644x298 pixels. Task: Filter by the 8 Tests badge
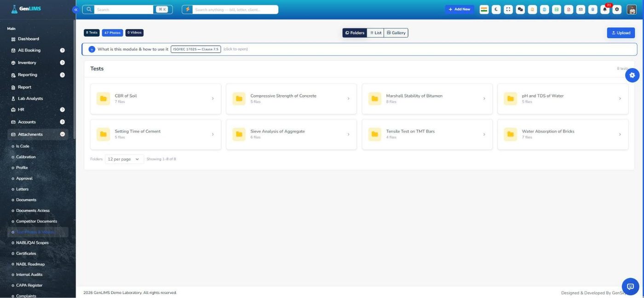tap(92, 33)
